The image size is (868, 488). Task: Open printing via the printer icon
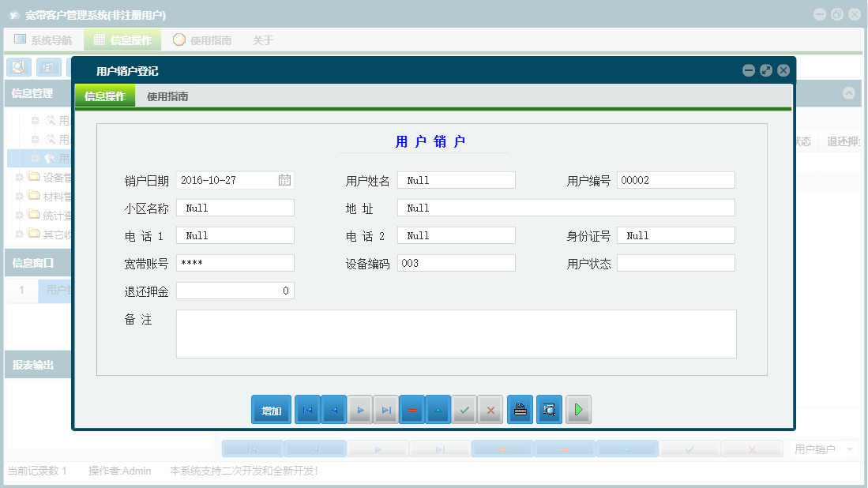click(x=520, y=409)
